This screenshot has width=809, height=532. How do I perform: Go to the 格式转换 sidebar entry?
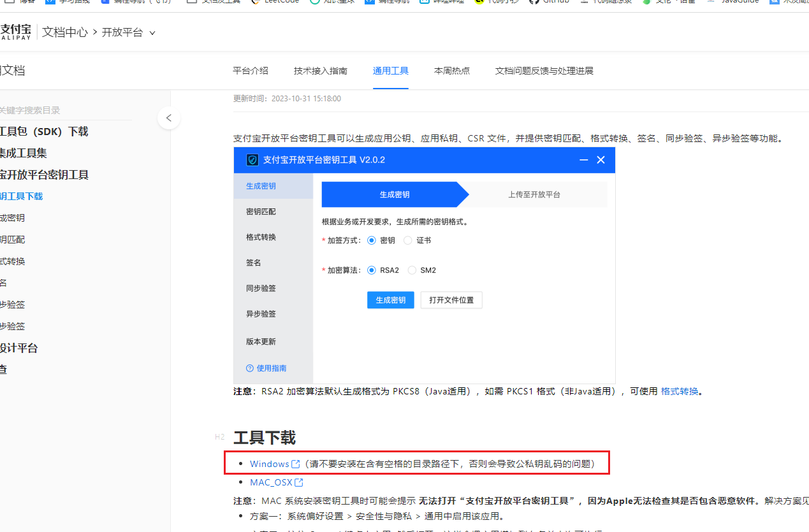13,261
